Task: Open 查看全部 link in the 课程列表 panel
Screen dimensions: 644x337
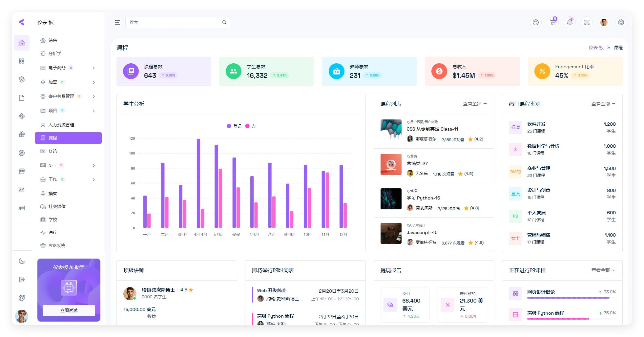Action: (473, 103)
